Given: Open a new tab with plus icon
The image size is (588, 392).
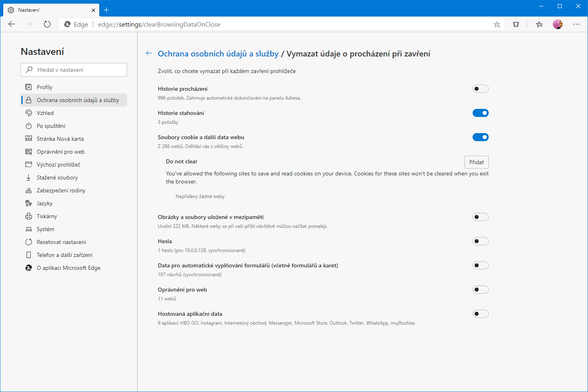Looking at the screenshot, I should tap(107, 10).
